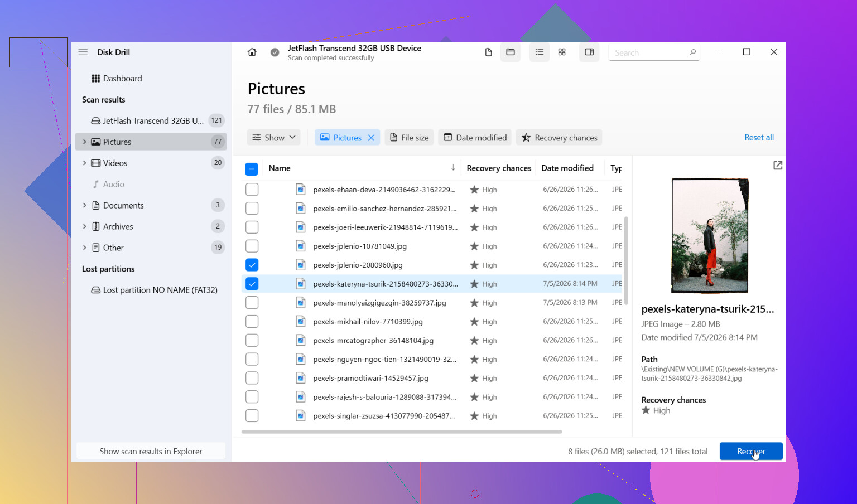Go to the home icon

[252, 52]
